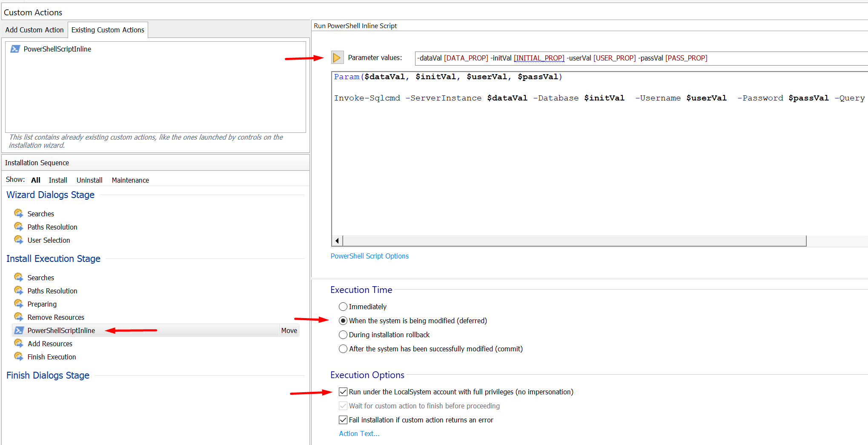Filter the sequence by Uninstall
868x445 pixels.
coord(89,180)
